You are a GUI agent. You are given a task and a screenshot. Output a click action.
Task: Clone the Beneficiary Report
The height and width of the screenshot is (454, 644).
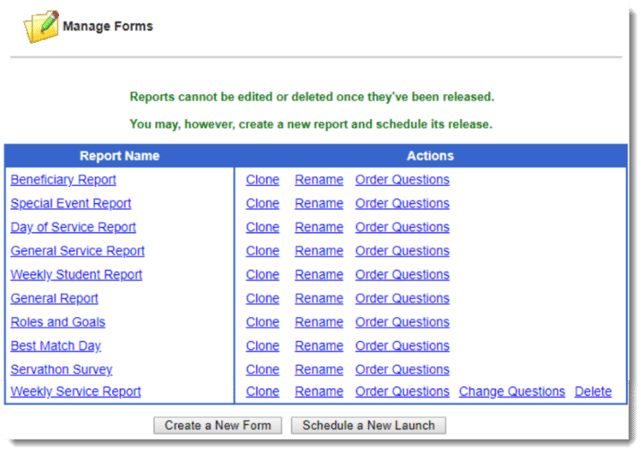point(262,180)
